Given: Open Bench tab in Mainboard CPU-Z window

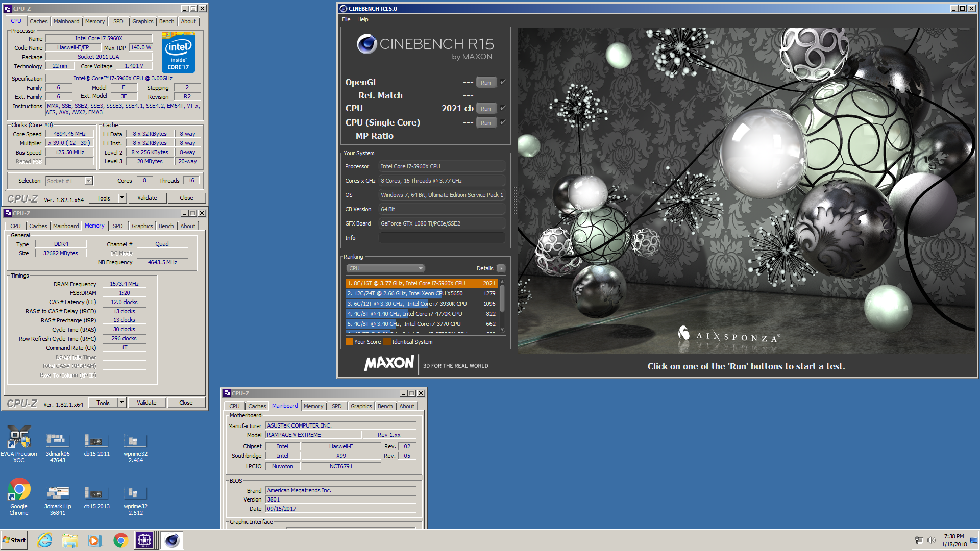Looking at the screenshot, I should [385, 406].
